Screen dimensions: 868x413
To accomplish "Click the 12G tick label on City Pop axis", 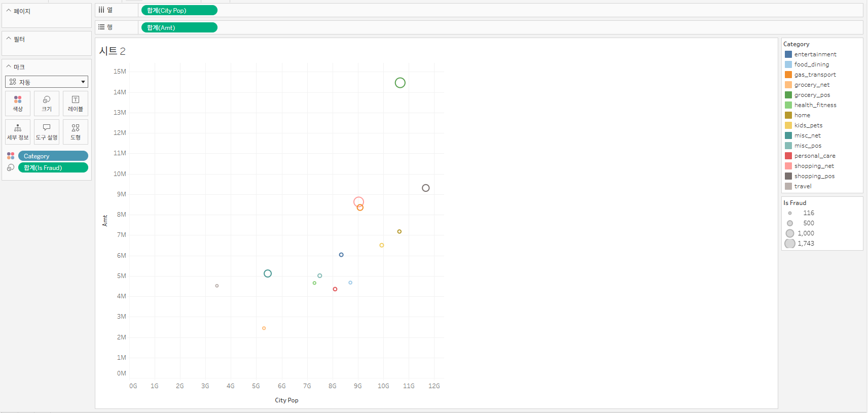I will pyautogui.click(x=434, y=386).
